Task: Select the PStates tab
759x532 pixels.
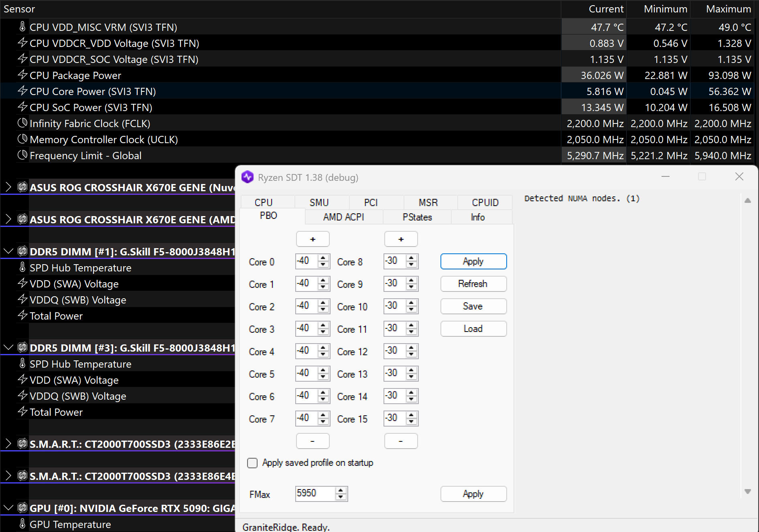Action: [417, 217]
